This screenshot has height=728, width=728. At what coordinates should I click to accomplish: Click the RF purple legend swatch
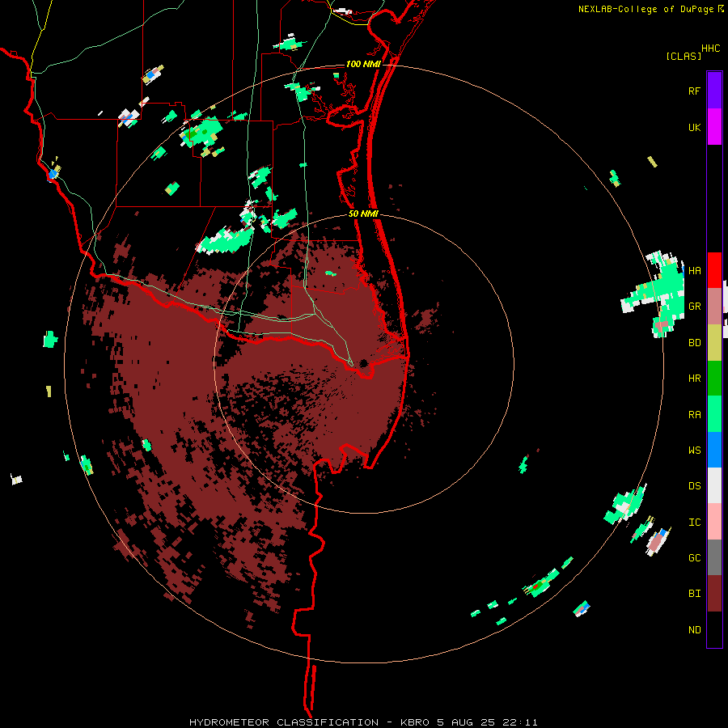tap(714, 91)
